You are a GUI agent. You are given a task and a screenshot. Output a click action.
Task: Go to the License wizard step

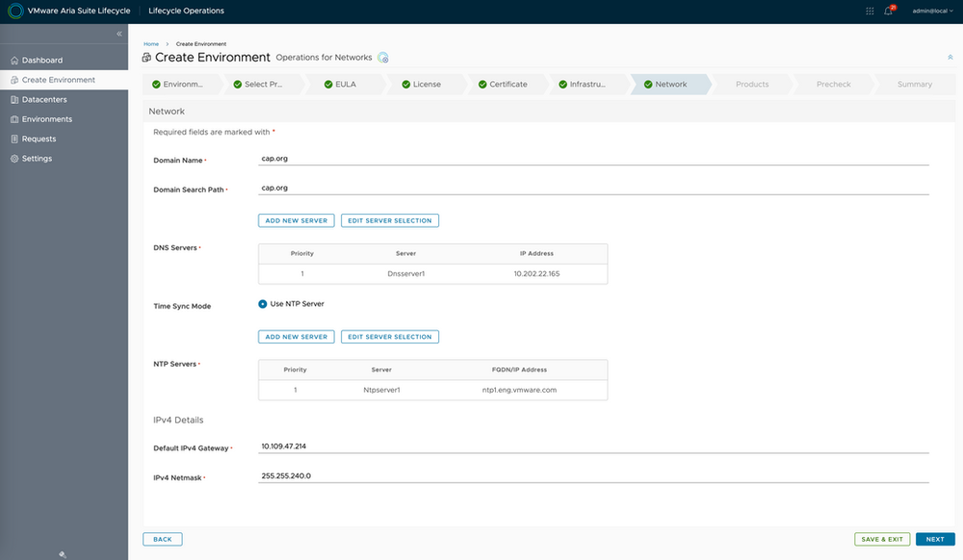[x=426, y=84]
